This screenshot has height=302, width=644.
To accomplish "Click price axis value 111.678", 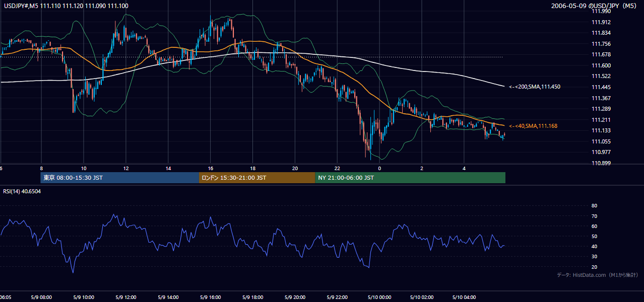I will 601,55.
